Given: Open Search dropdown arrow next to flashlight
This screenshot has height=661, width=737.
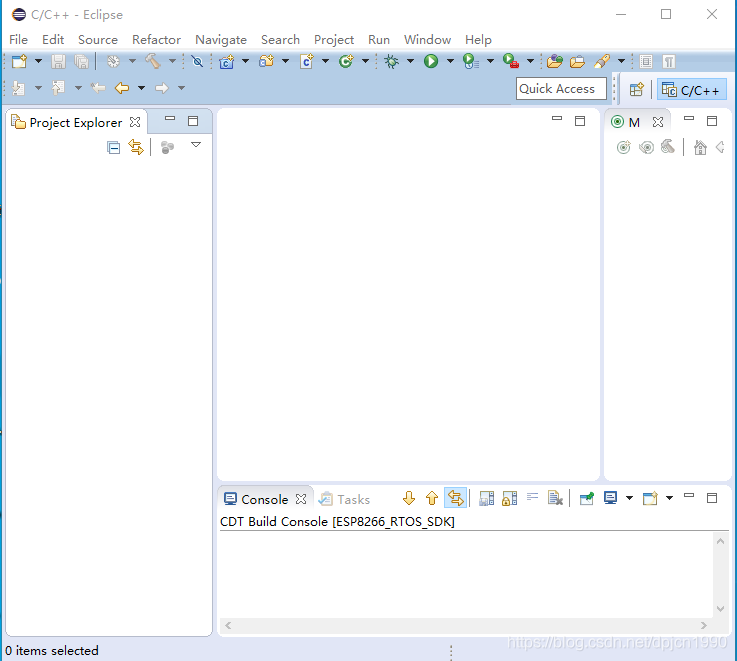Looking at the screenshot, I should [621, 61].
